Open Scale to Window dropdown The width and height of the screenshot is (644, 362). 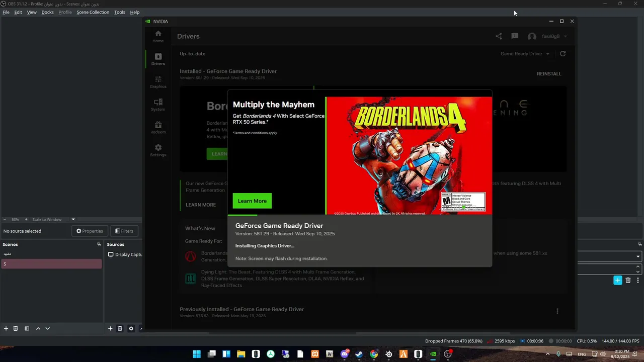click(x=53, y=219)
